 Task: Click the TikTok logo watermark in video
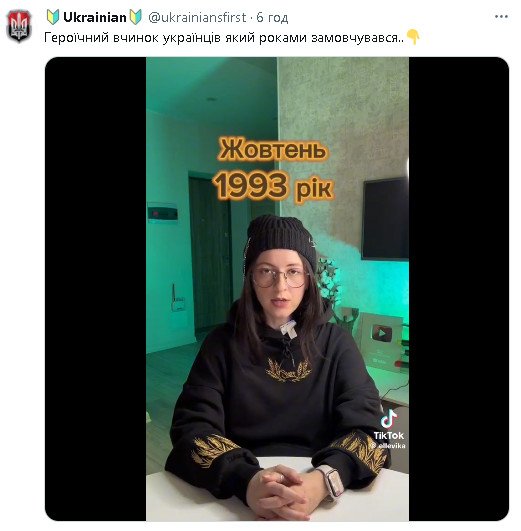point(389,419)
